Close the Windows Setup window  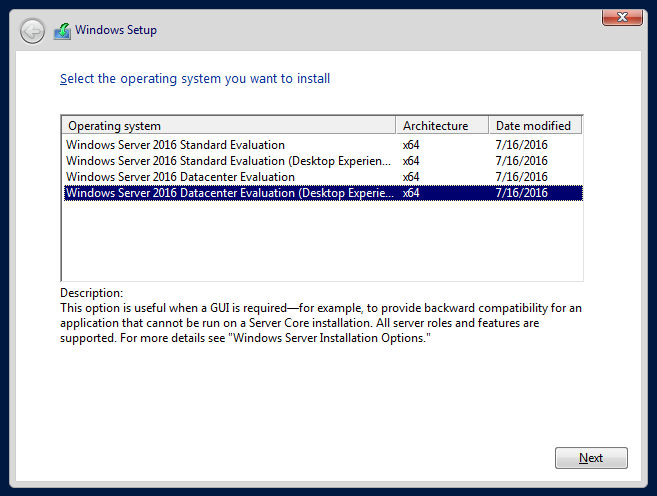(622, 16)
